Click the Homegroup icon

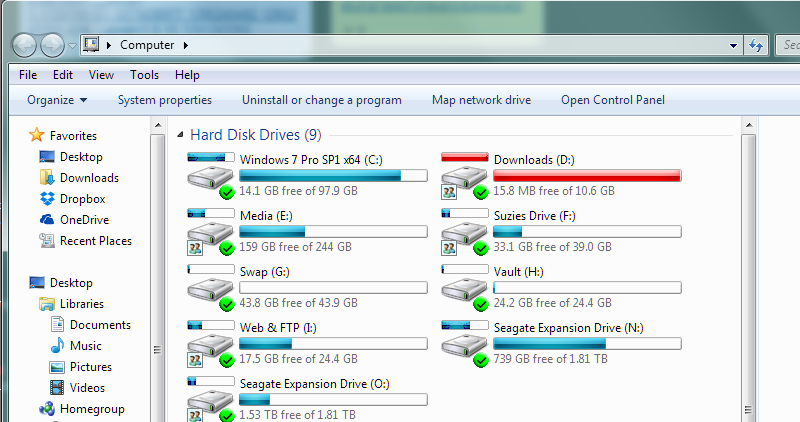click(47, 409)
